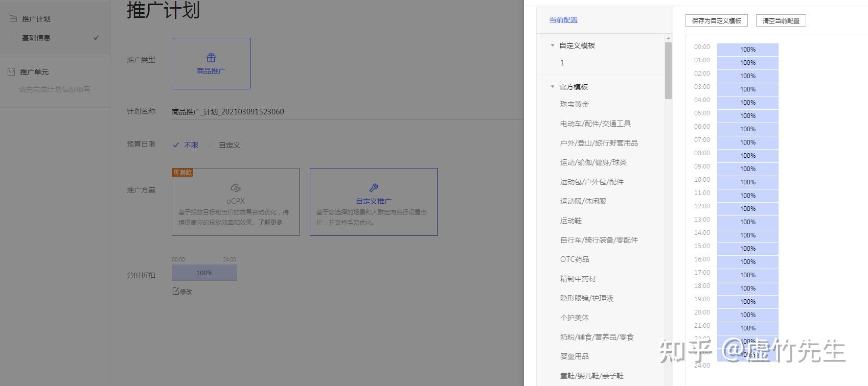This screenshot has height=386, width=868.
Task: Choose the OTC药品 template
Action: [x=575, y=259]
